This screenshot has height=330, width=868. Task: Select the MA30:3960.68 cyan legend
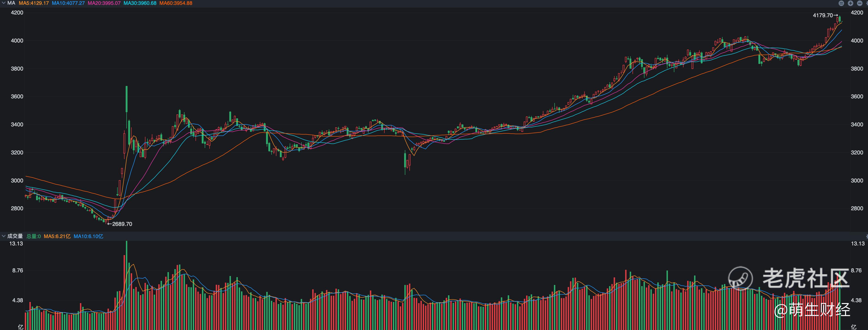point(140,3)
